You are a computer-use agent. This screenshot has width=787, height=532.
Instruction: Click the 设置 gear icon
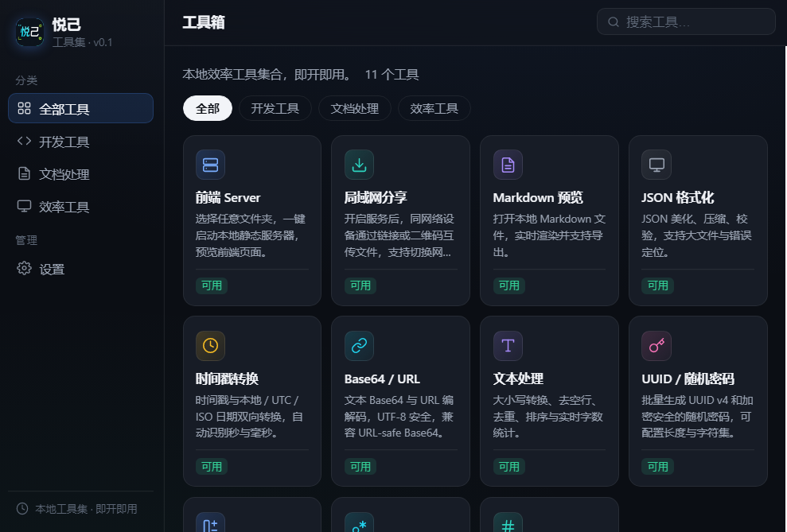tap(24, 268)
